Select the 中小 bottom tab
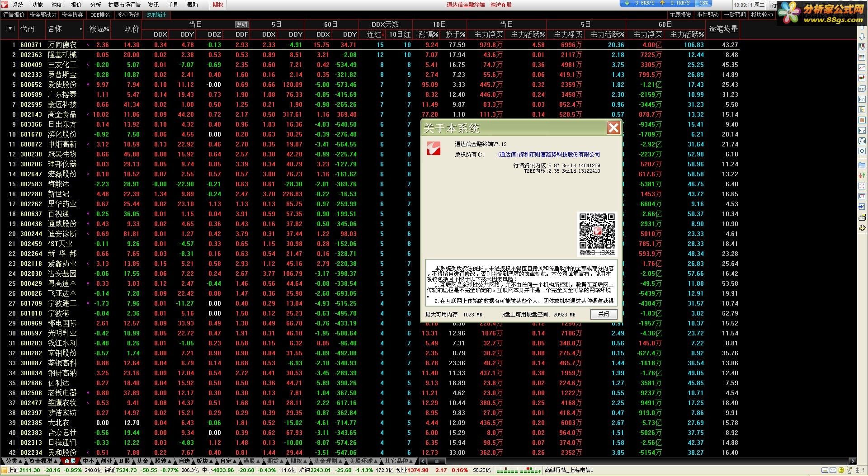Image resolution: width=868 pixels, height=476 pixels. click(89, 461)
